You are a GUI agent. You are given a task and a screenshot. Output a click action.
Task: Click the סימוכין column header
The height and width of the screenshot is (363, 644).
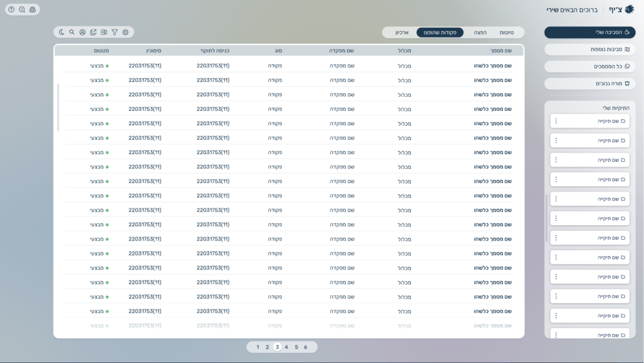coord(154,50)
